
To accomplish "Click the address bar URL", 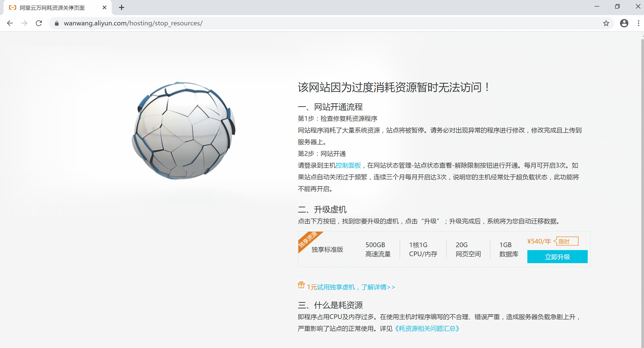I will point(133,23).
